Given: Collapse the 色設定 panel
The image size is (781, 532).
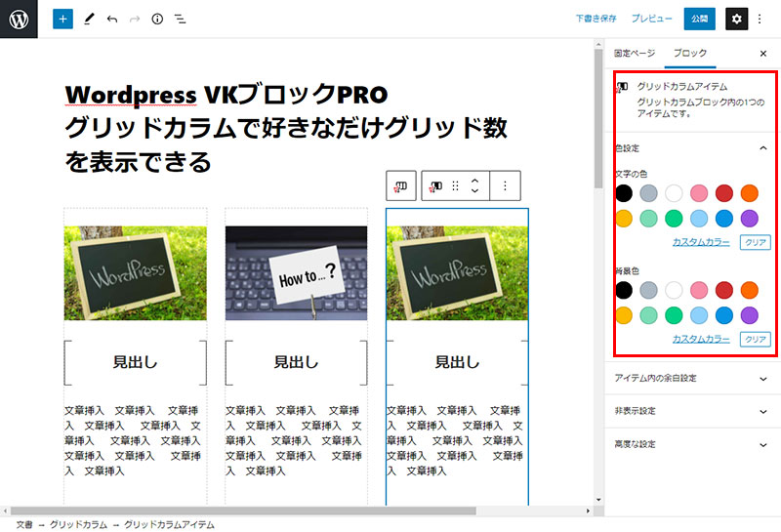Looking at the screenshot, I should 762,148.
